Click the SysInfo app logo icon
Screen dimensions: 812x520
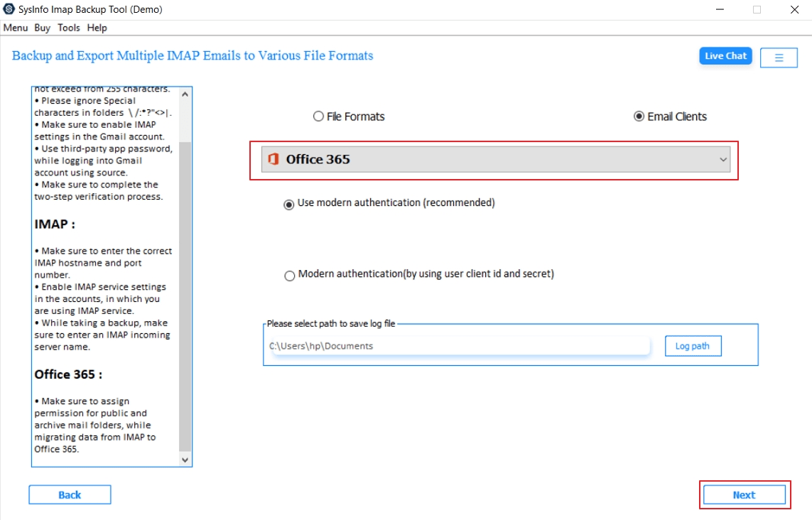(9, 9)
